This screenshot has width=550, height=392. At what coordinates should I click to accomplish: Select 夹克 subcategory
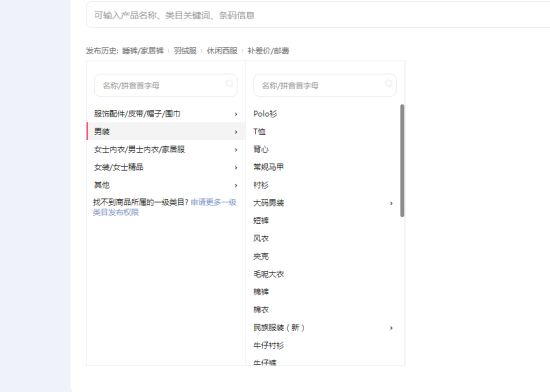coord(261,257)
